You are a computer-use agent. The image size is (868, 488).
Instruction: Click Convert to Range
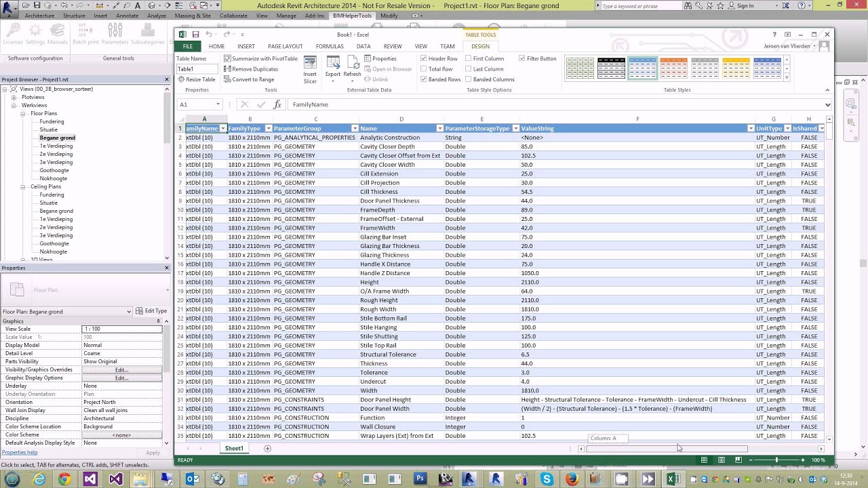click(249, 79)
